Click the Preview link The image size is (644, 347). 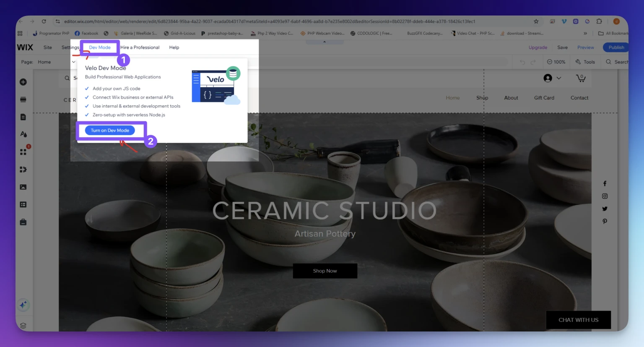pyautogui.click(x=585, y=47)
